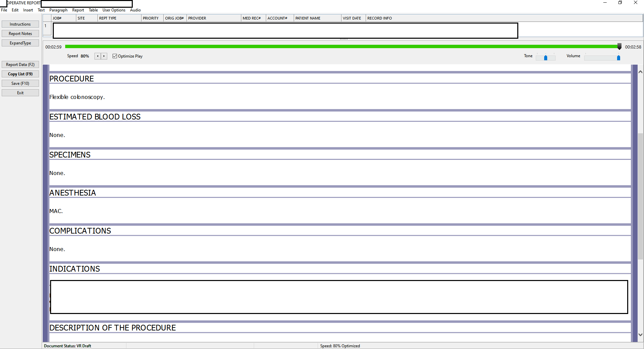Adjust the Tone slider
This screenshot has height=349, width=644.
tap(546, 58)
